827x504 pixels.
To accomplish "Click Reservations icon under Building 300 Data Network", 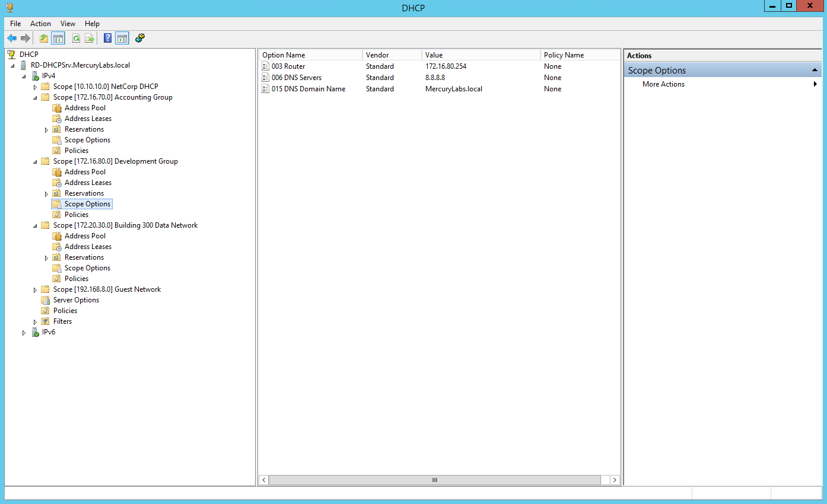I will tap(57, 257).
